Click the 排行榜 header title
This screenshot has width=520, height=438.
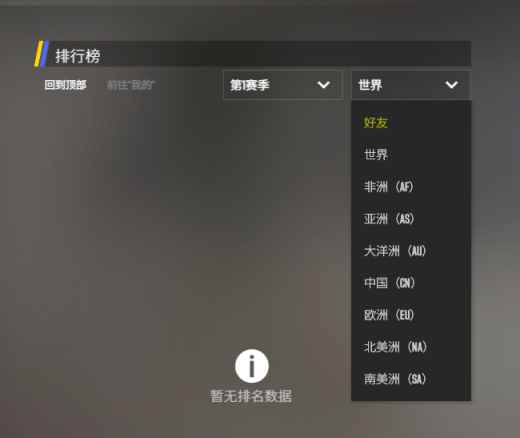pos(78,56)
